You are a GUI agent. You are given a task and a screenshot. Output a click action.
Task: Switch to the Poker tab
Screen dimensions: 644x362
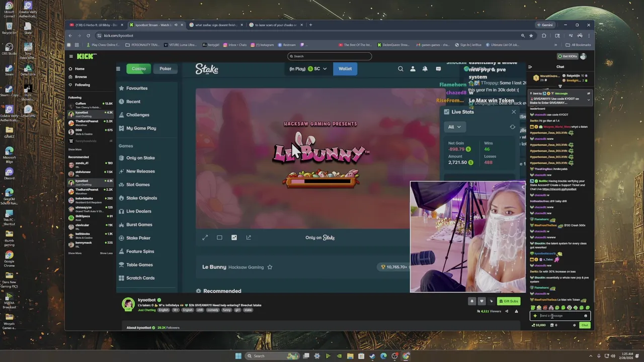click(x=166, y=69)
